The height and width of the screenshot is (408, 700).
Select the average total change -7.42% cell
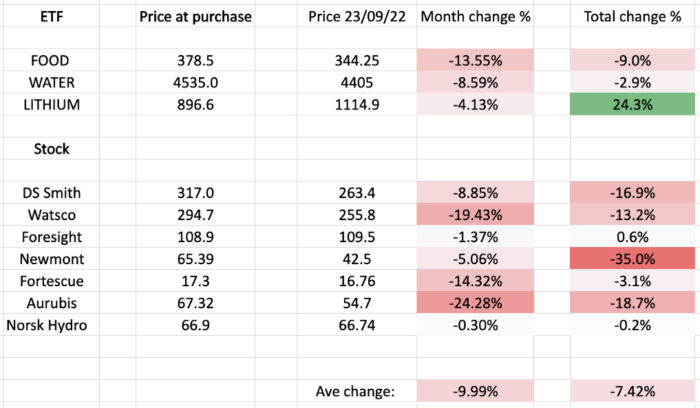pos(633,389)
